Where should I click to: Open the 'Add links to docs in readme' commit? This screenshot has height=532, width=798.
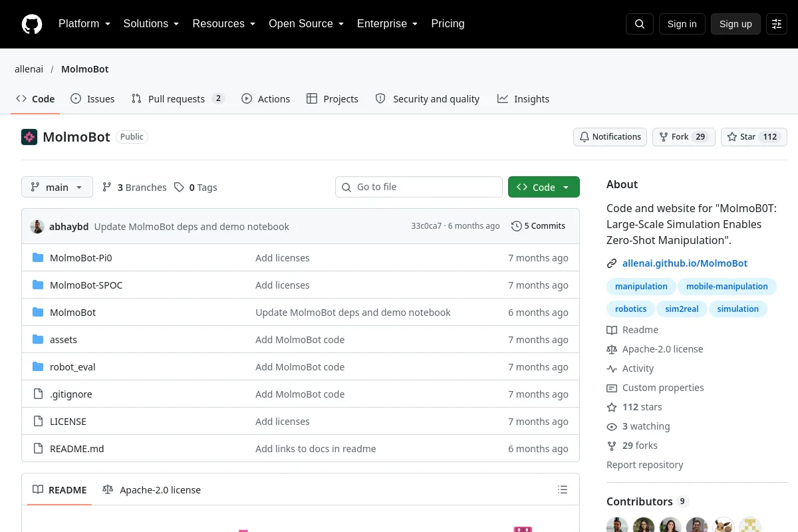point(316,449)
